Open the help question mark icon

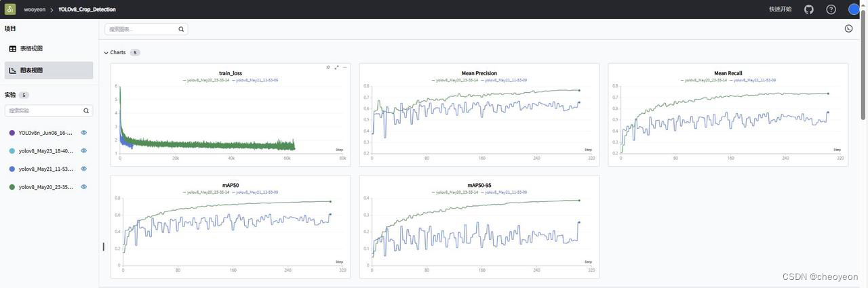point(831,9)
